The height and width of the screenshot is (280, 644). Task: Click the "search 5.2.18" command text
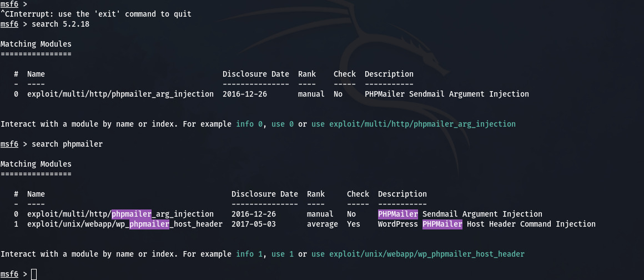click(x=61, y=24)
